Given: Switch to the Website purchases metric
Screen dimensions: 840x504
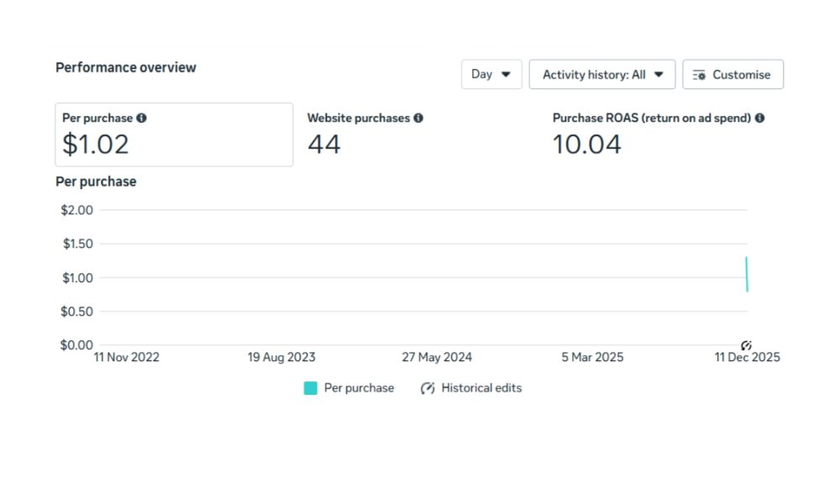Looking at the screenshot, I should (420, 134).
